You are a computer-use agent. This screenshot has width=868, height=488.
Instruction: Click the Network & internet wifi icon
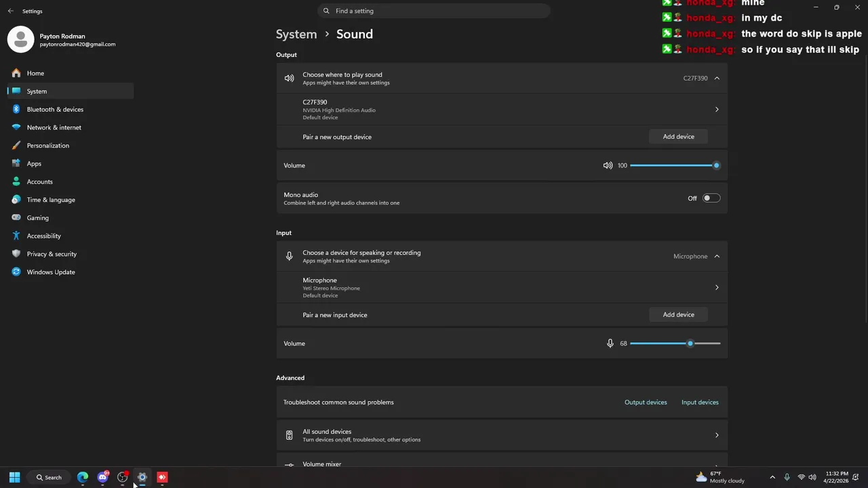point(16,127)
